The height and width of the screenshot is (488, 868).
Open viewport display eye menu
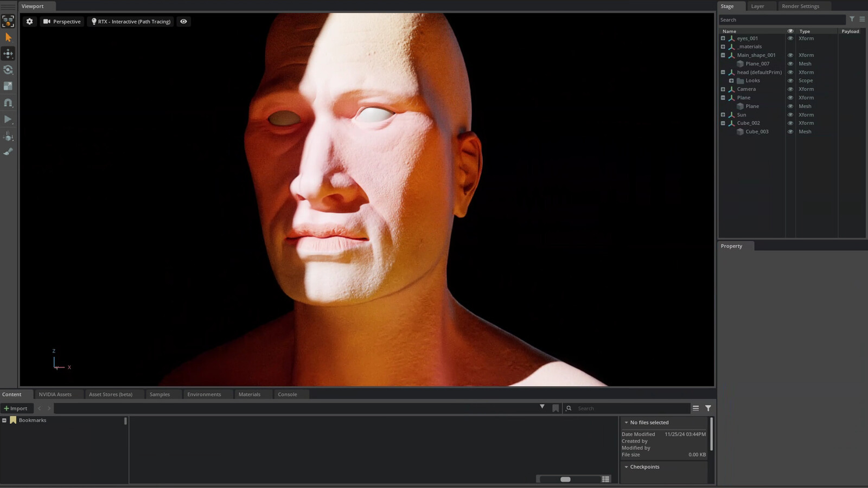184,22
